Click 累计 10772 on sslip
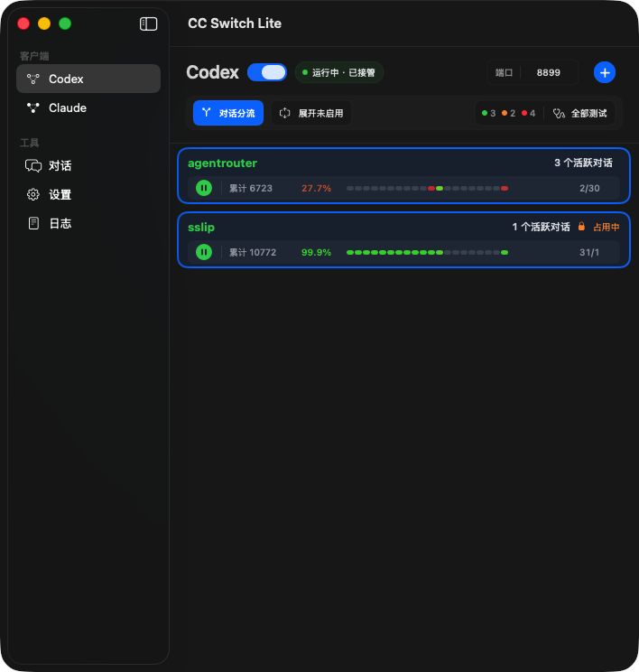Screen dimensions: 639x672 point(253,252)
